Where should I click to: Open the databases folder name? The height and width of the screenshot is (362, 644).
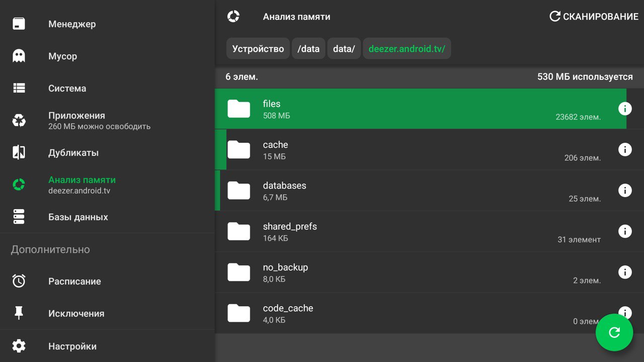point(284,186)
